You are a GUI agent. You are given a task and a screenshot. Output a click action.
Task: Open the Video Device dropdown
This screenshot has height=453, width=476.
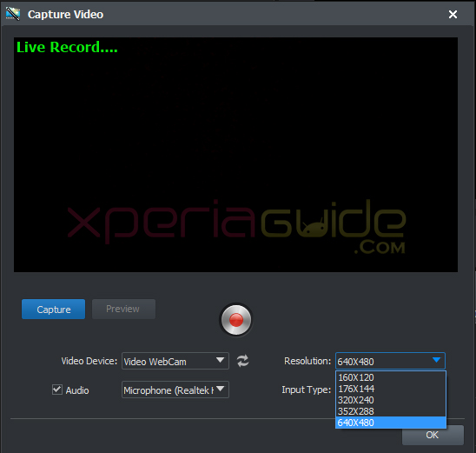tap(175, 361)
